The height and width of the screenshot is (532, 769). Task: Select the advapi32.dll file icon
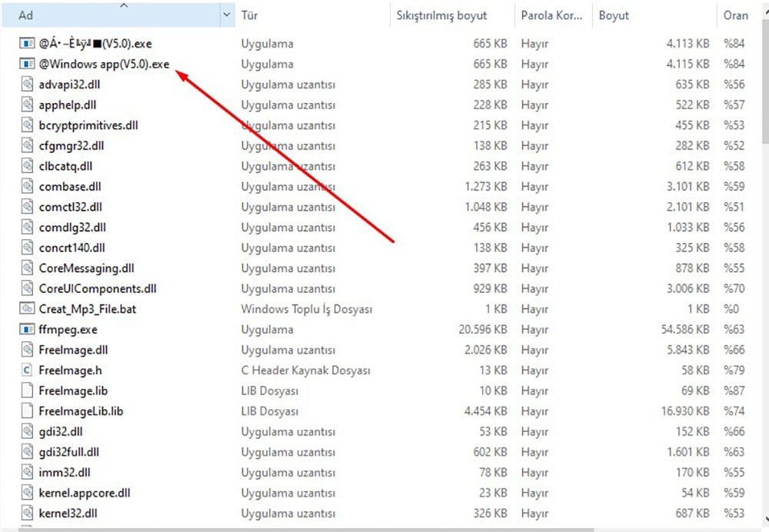tap(26, 85)
